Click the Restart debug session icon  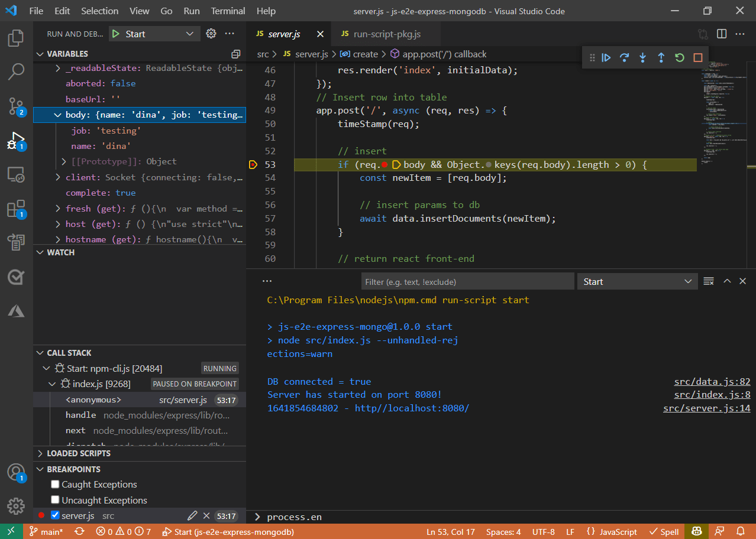pos(679,57)
